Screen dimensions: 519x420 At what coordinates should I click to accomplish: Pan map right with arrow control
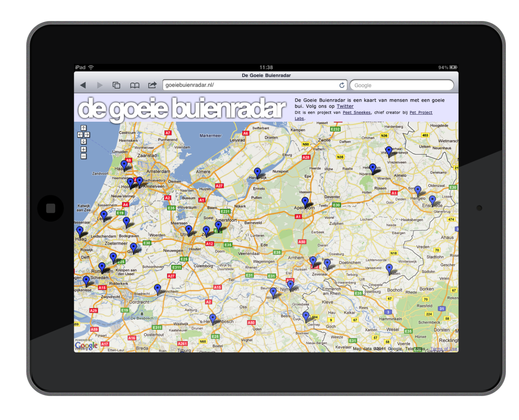tap(87, 135)
